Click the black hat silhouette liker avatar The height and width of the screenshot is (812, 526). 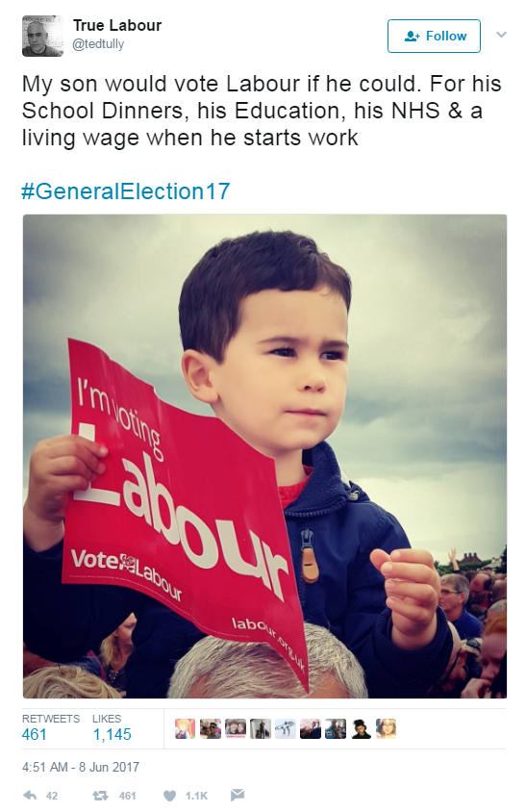click(x=361, y=728)
